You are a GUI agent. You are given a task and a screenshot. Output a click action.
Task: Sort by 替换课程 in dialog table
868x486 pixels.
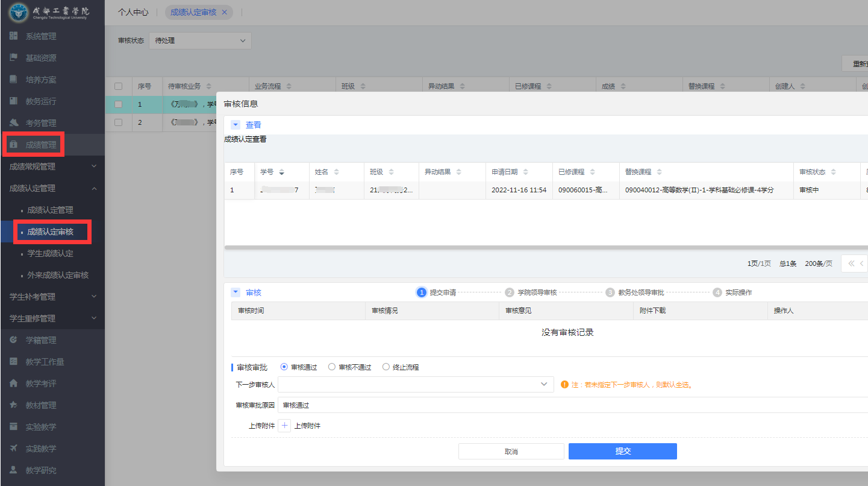coord(659,172)
